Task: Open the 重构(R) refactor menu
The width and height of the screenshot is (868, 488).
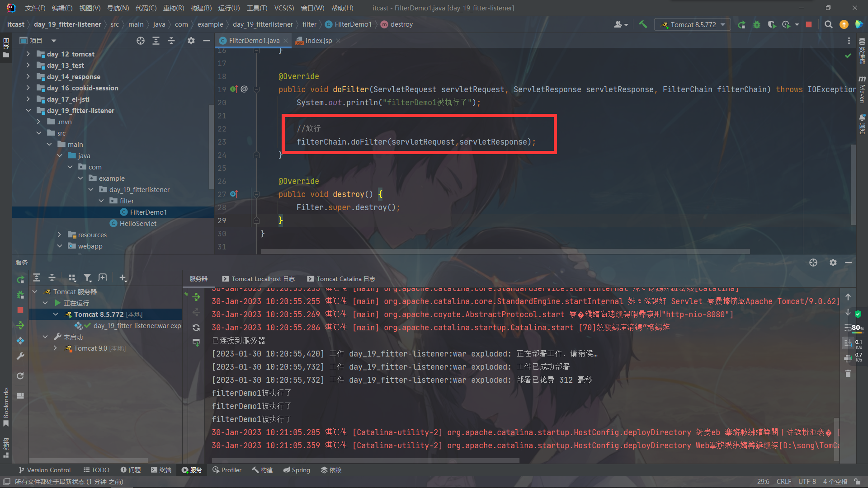Action: click(173, 8)
